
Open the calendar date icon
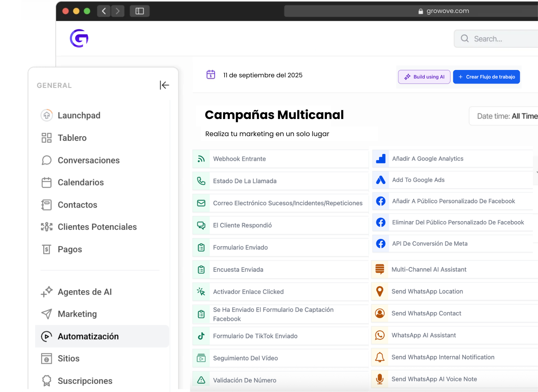tap(211, 75)
